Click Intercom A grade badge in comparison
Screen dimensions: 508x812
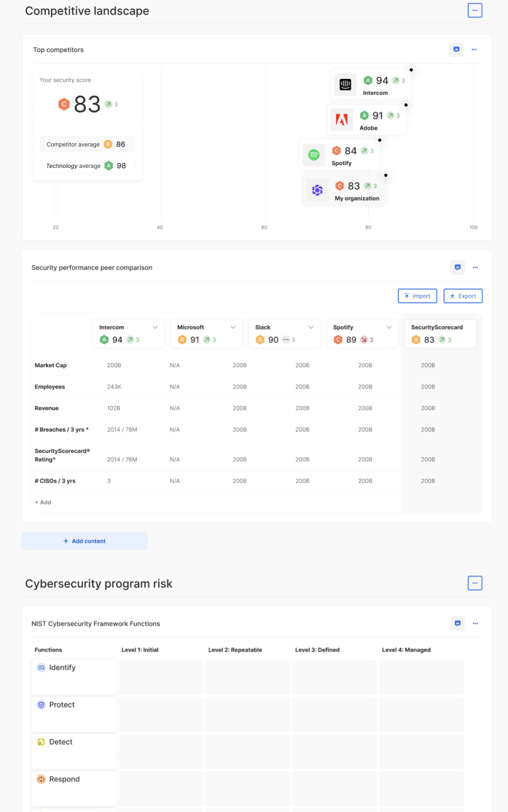[x=104, y=340]
